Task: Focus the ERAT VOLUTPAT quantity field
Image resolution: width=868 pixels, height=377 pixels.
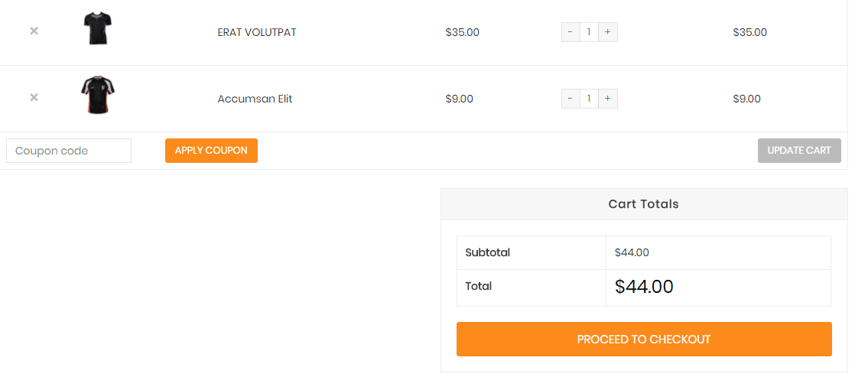Action: [x=589, y=32]
